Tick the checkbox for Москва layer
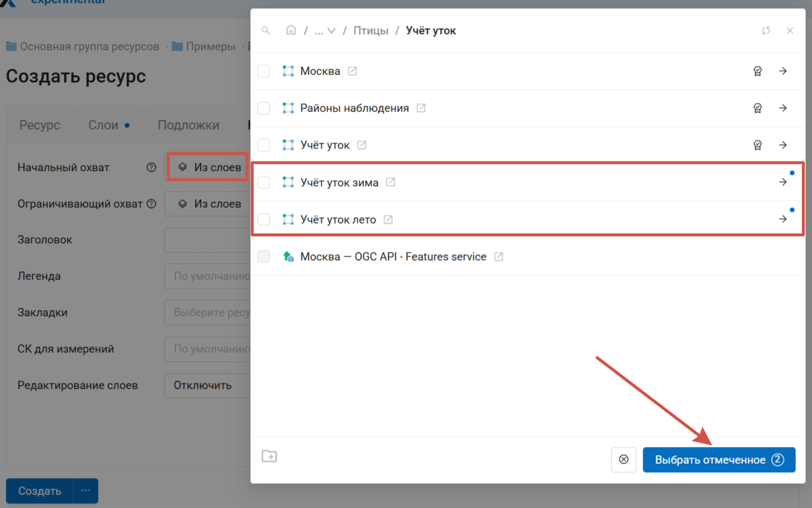This screenshot has width=812, height=508. click(x=264, y=71)
